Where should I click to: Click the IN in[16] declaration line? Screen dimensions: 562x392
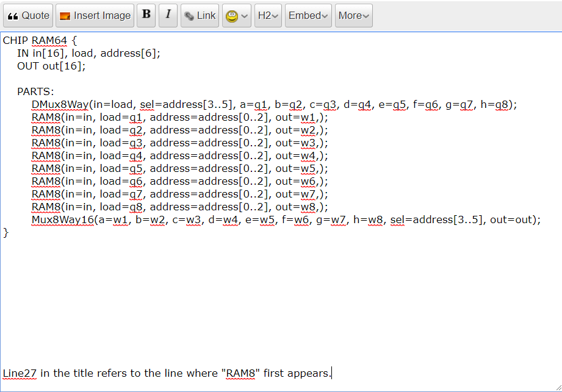88,54
